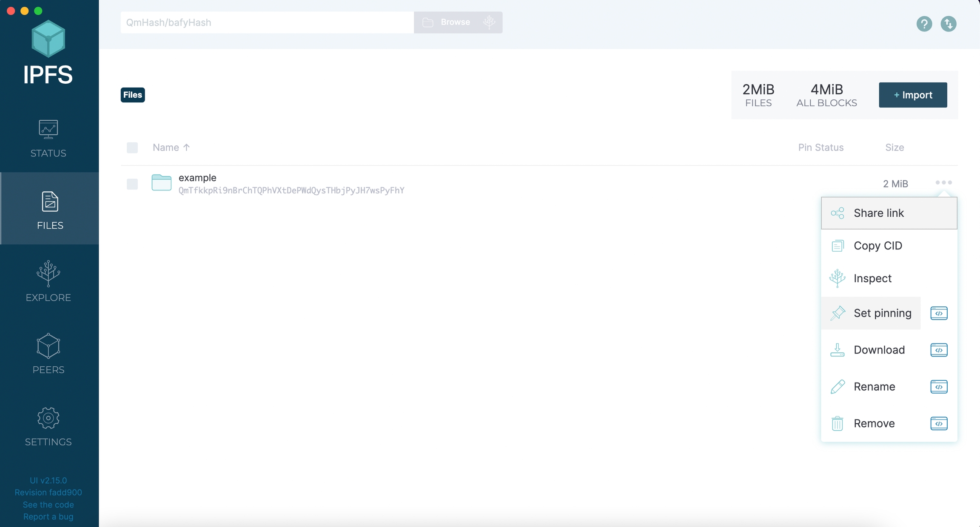The height and width of the screenshot is (527, 980).
Task: Click the Copy CID clipboard icon
Action: tap(837, 246)
